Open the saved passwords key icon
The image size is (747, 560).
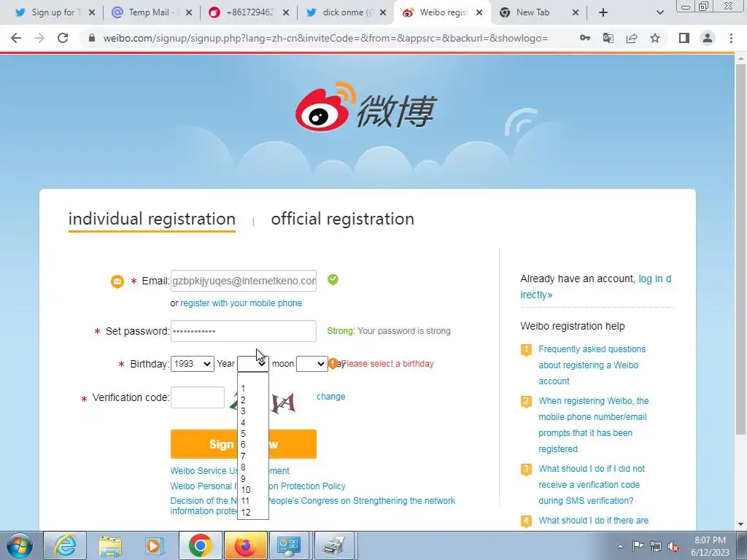click(x=585, y=38)
